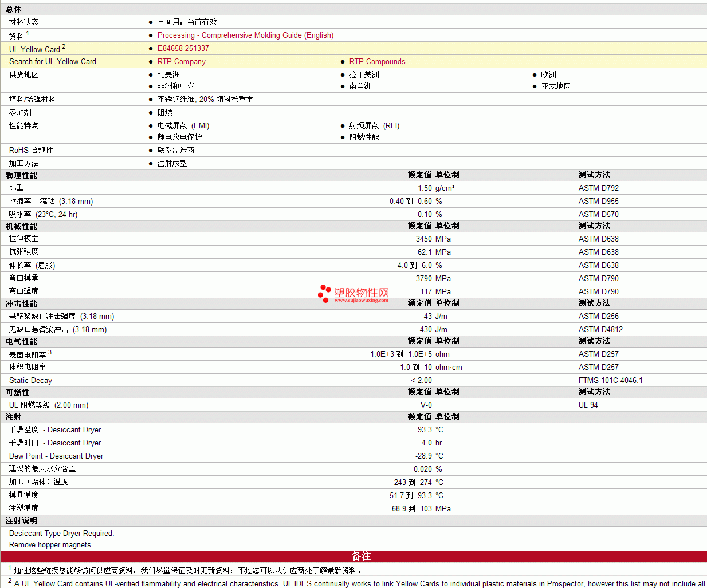Open the E84658-251337 yellow card link
The height and width of the screenshot is (588, 707).
pyautogui.click(x=183, y=49)
